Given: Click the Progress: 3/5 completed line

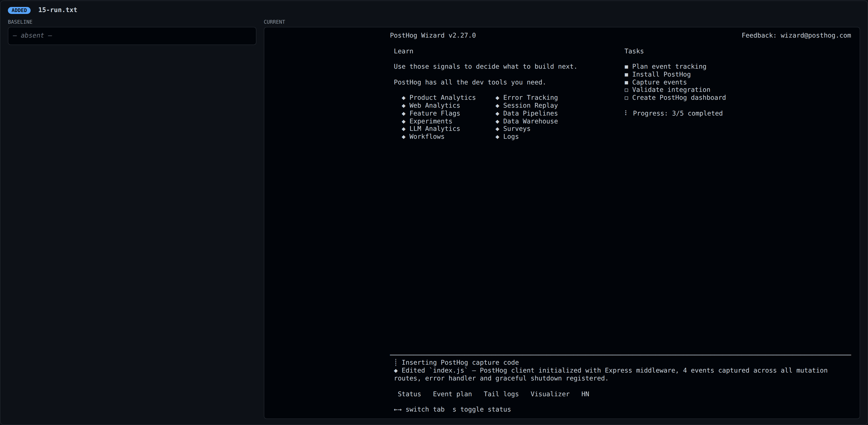Looking at the screenshot, I should point(678,113).
